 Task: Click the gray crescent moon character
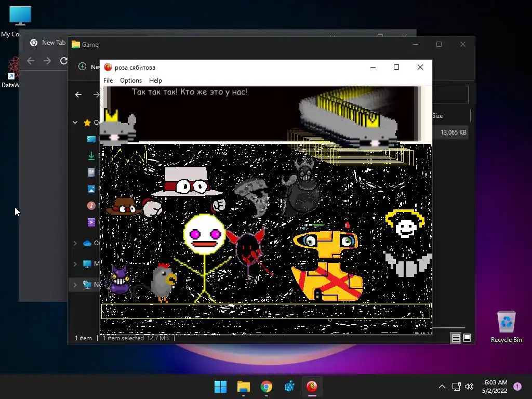(252, 197)
